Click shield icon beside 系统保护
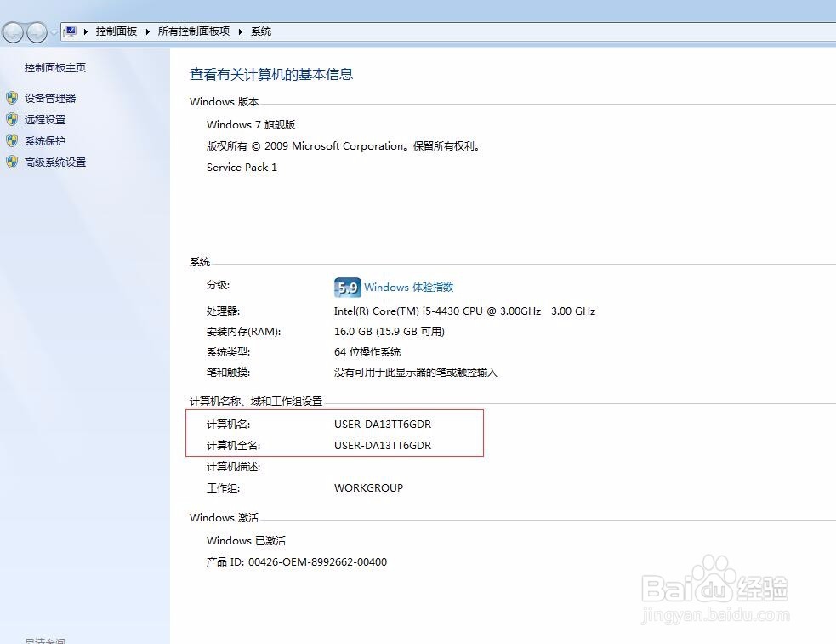Screen dimensions: 836x644 pyautogui.click(x=12, y=140)
